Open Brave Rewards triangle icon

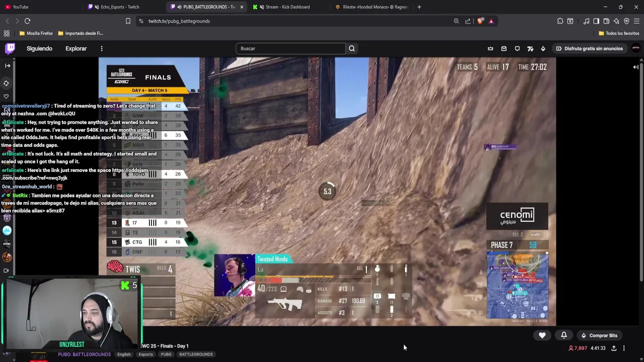(x=491, y=21)
